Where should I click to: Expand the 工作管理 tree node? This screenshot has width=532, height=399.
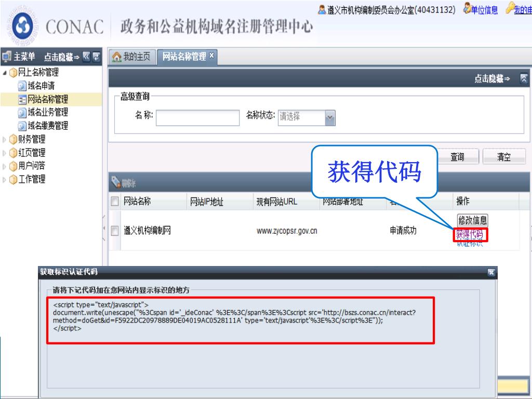(x=4, y=179)
